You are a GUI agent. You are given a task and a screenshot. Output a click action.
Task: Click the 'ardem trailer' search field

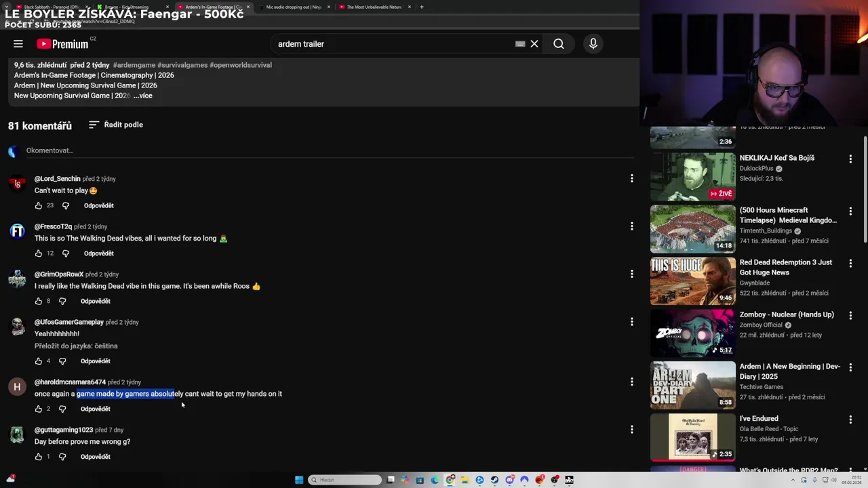click(x=393, y=44)
